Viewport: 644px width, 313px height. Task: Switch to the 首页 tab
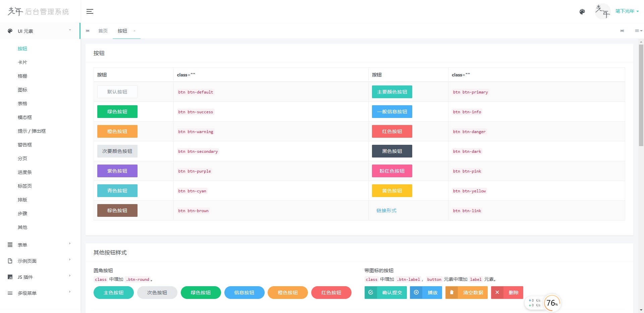coord(103,31)
